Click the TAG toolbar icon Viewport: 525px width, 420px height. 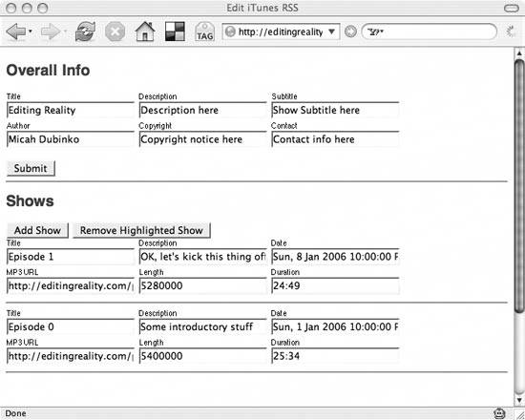click(204, 32)
